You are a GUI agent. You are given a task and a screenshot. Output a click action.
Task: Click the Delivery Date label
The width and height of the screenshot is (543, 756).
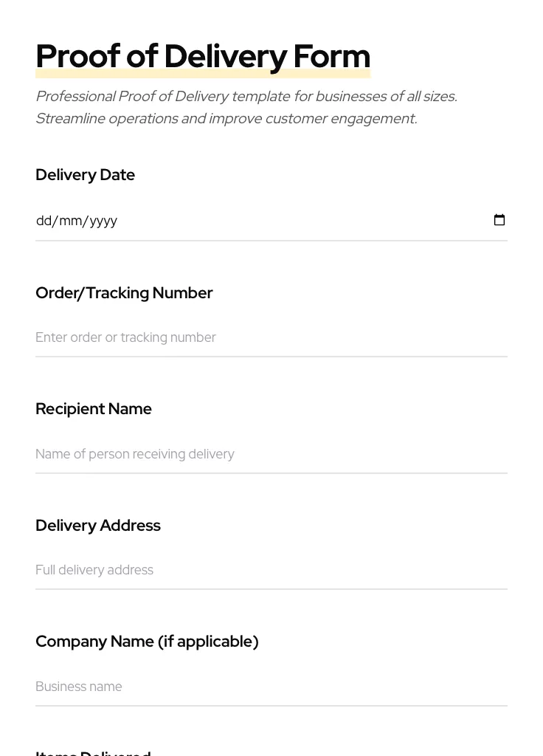point(85,175)
